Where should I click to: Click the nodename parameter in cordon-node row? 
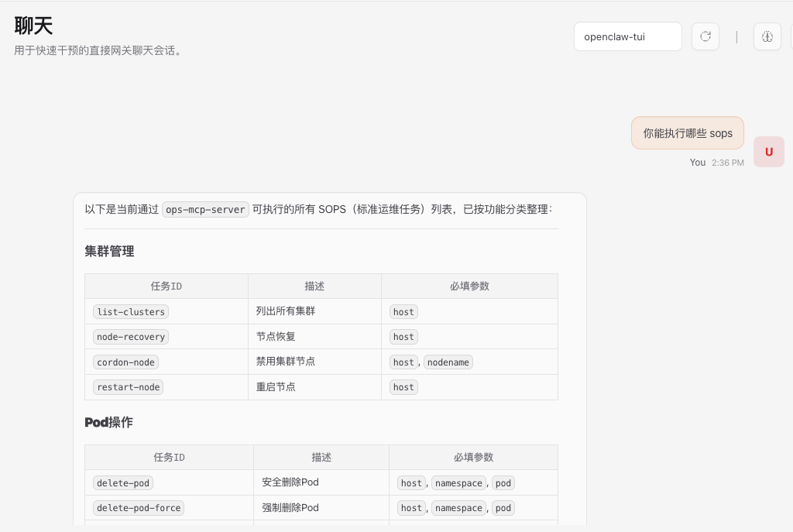448,362
